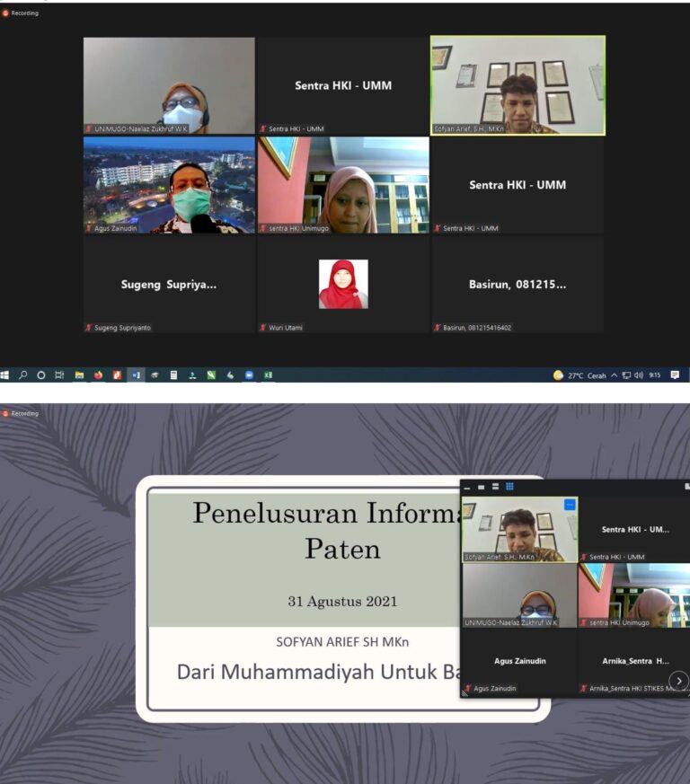Switch to Zoom icon in taskbar
690x784 pixels.
[249, 375]
